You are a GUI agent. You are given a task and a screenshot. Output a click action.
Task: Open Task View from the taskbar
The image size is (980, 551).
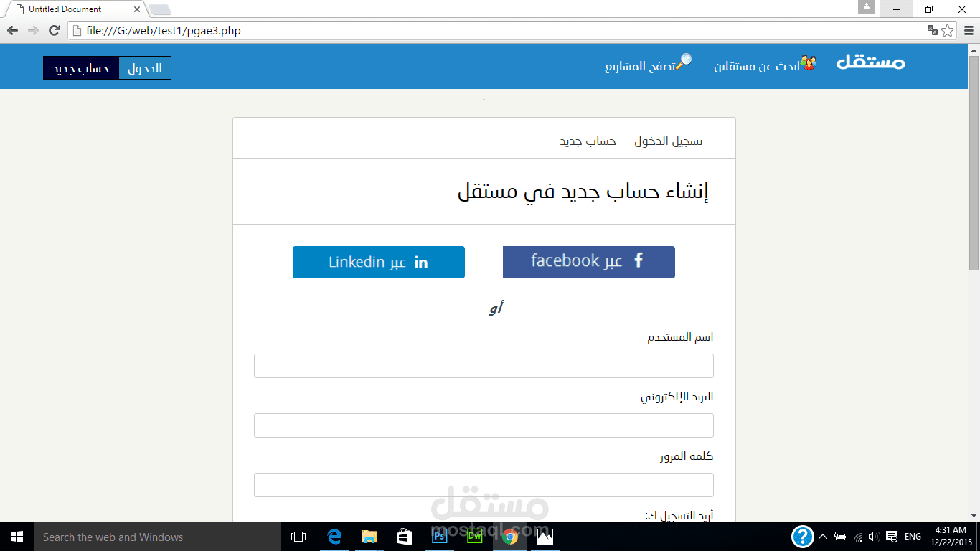(298, 537)
